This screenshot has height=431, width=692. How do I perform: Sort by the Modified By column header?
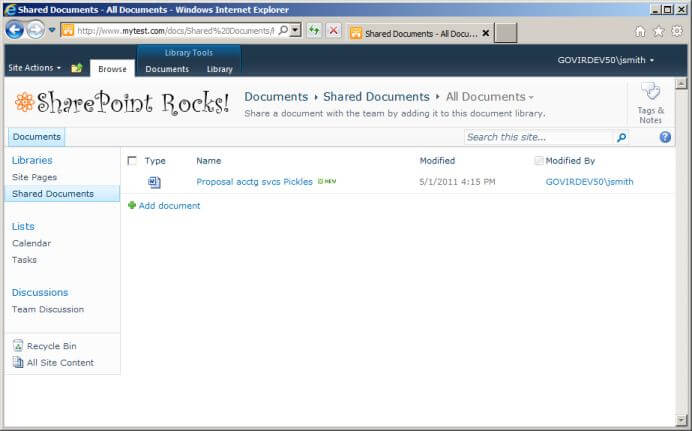pos(570,161)
